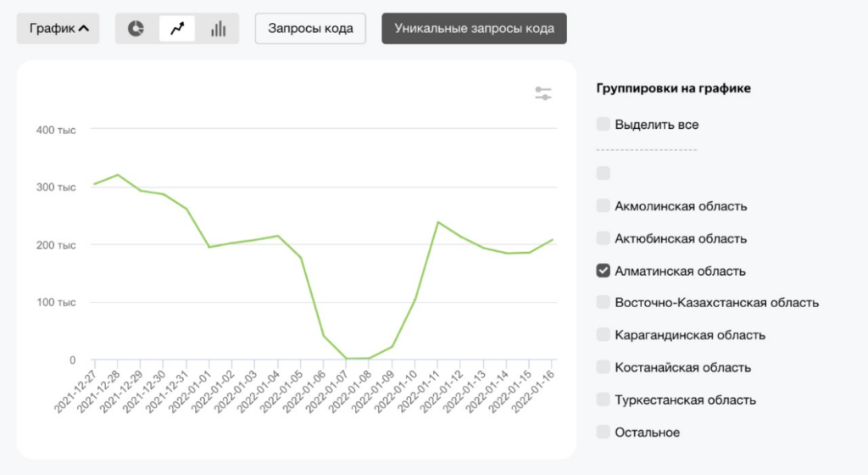Image resolution: width=868 pixels, height=475 pixels.
Task: Check Костанайская область option
Action: click(603, 367)
